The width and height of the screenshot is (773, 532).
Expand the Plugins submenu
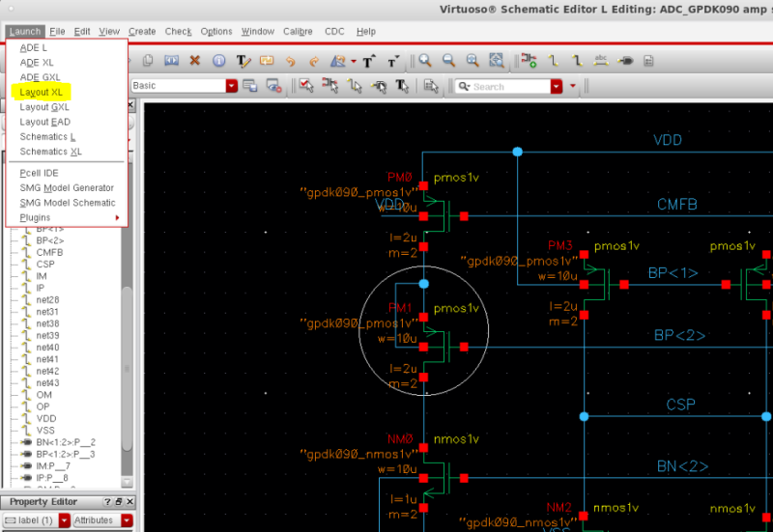pos(67,217)
